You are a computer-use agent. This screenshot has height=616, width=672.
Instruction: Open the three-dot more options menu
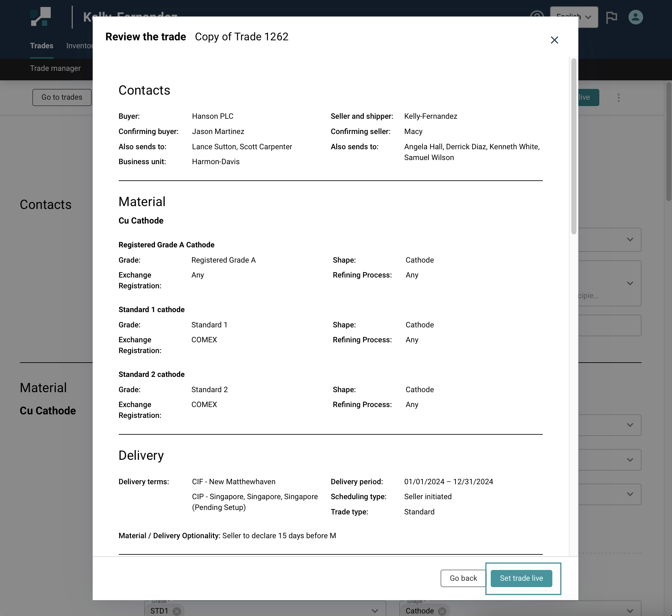[x=618, y=98]
